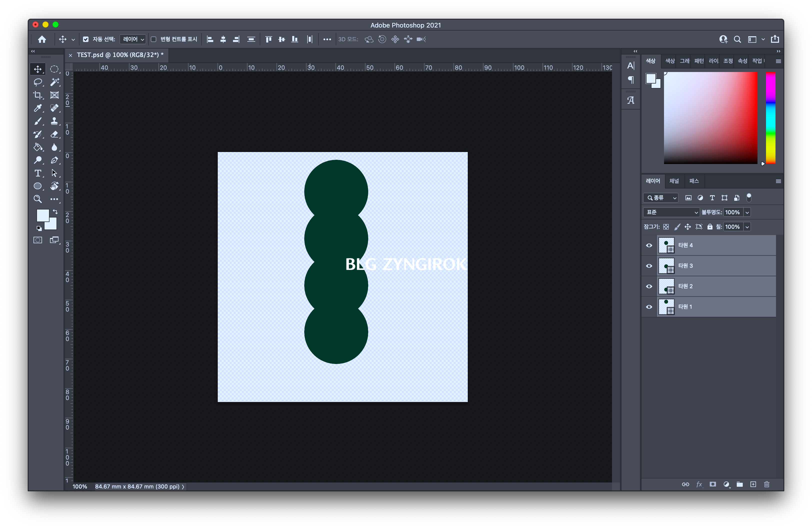
Task: Switch to the 채널 (Channels) tab
Action: (674, 181)
